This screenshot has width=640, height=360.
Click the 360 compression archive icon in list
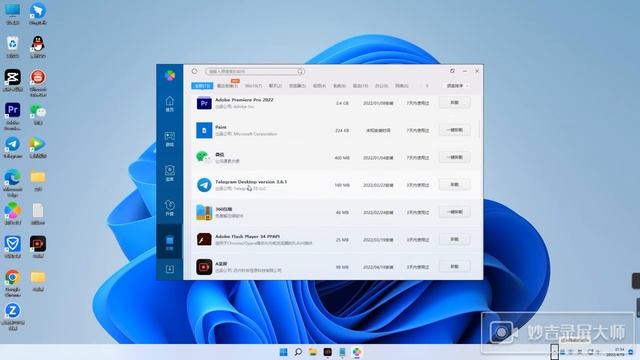coord(204,212)
